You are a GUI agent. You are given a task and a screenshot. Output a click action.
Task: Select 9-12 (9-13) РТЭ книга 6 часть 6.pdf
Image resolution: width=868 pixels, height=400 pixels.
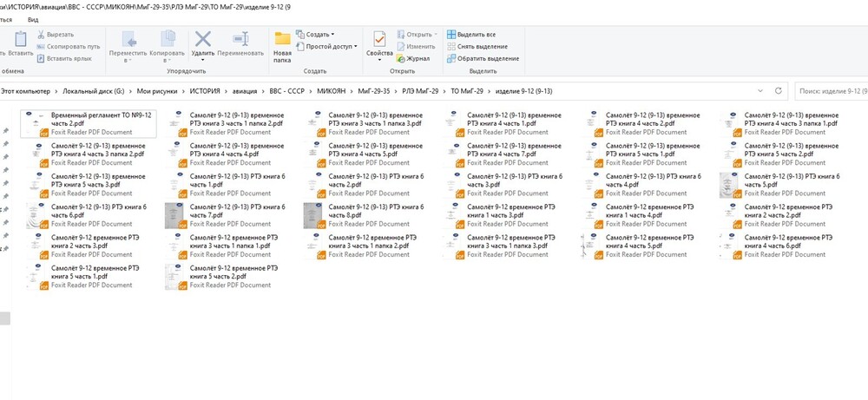(x=89, y=216)
